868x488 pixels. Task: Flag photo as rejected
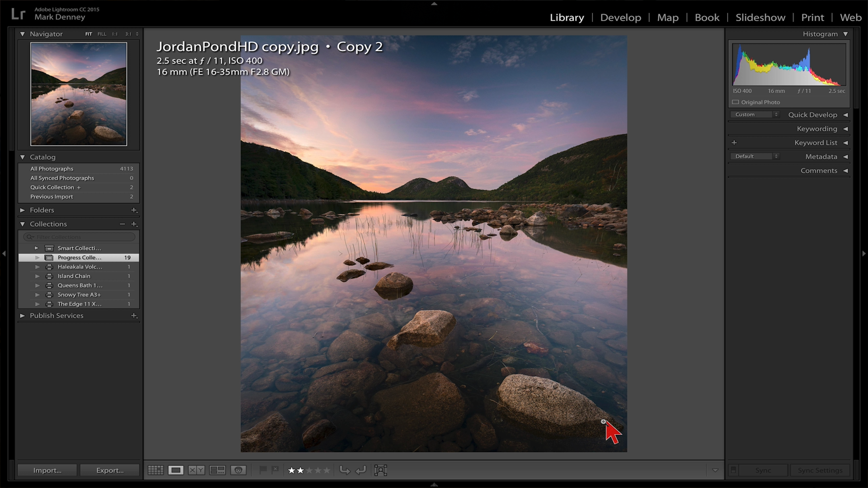[x=275, y=470]
